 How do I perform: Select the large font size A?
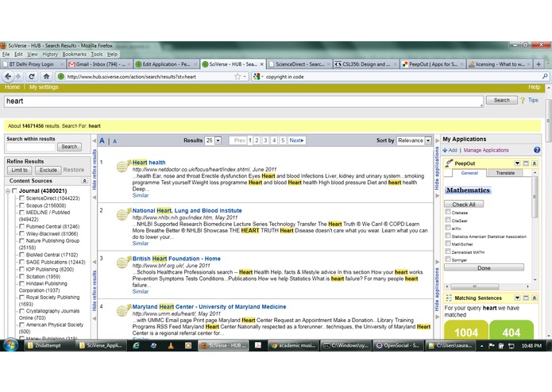(102, 140)
